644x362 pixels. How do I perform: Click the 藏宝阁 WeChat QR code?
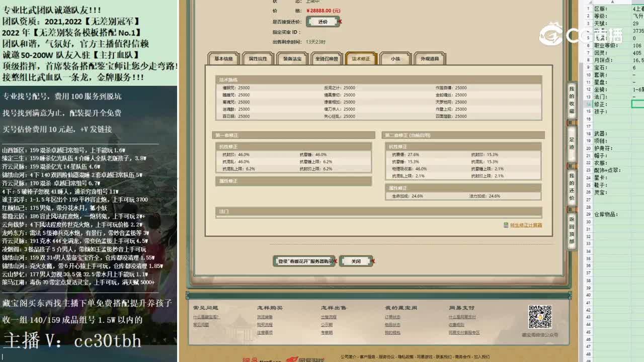click(540, 317)
